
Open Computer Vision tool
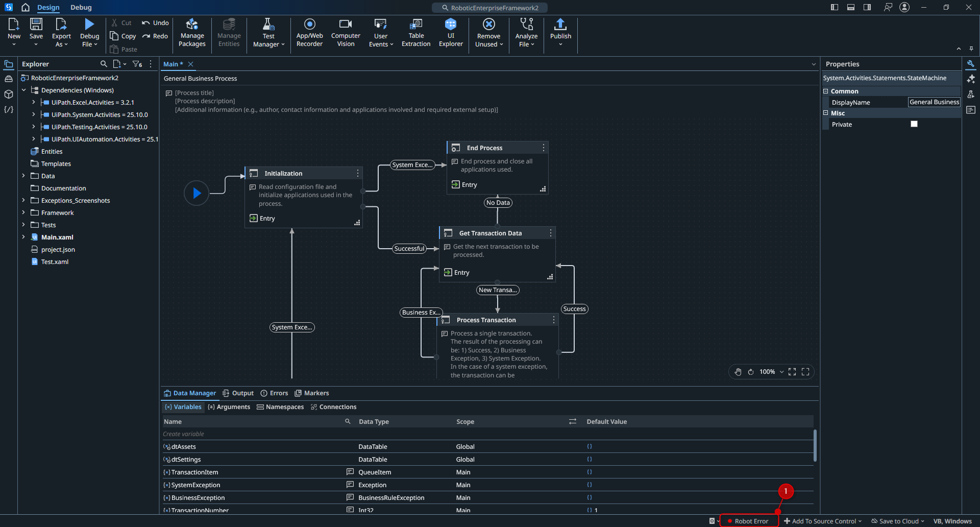[346, 33]
